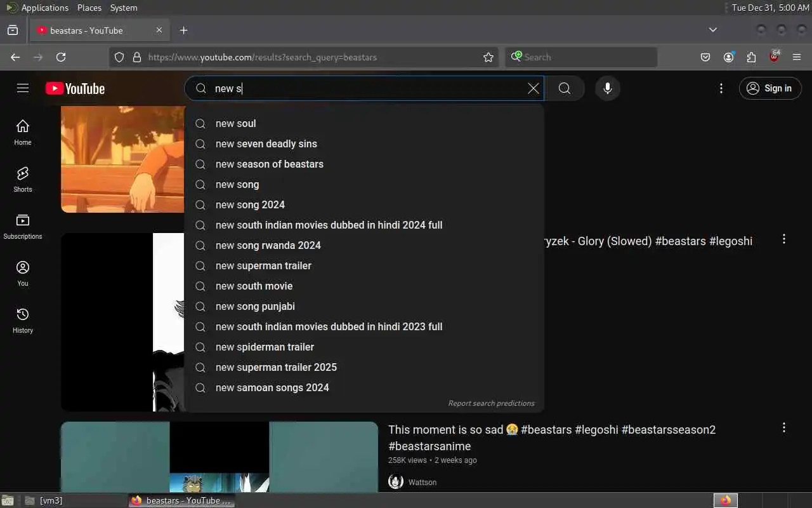Open the orange bench video thumbnail
Screen dimensions: 812x508
coord(123,159)
